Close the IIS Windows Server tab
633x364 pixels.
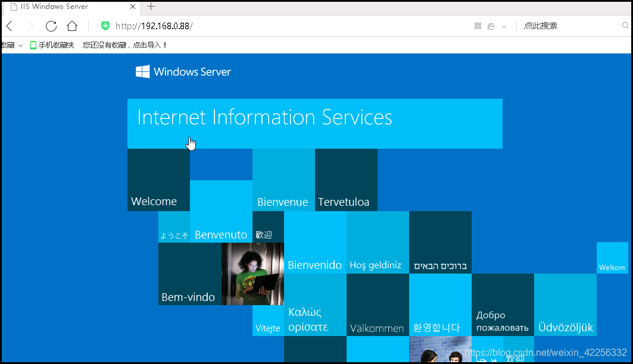tap(133, 7)
